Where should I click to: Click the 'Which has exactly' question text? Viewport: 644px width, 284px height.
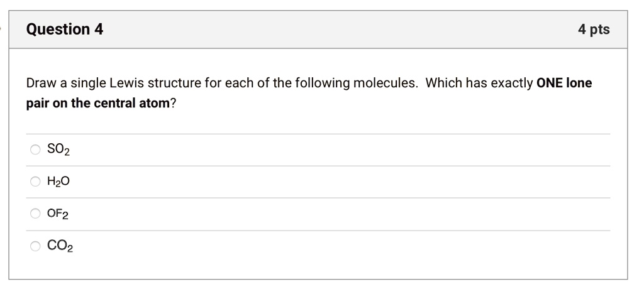tap(479, 83)
